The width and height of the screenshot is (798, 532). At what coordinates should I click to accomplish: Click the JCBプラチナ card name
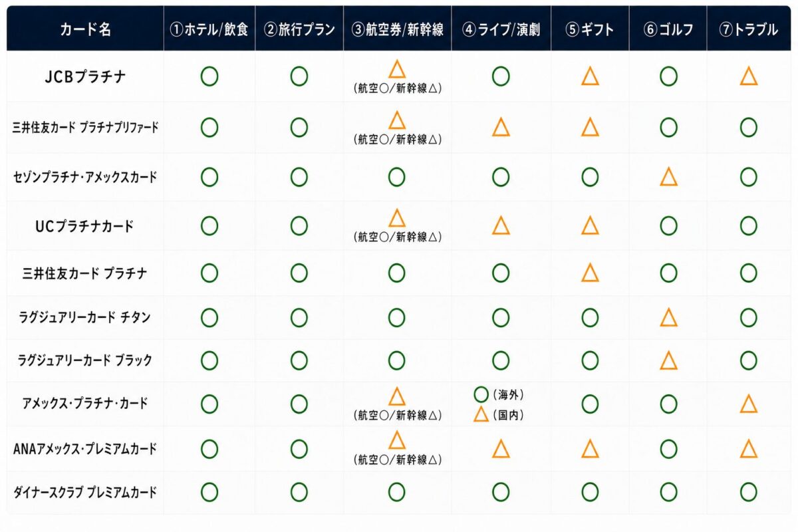click(84, 77)
